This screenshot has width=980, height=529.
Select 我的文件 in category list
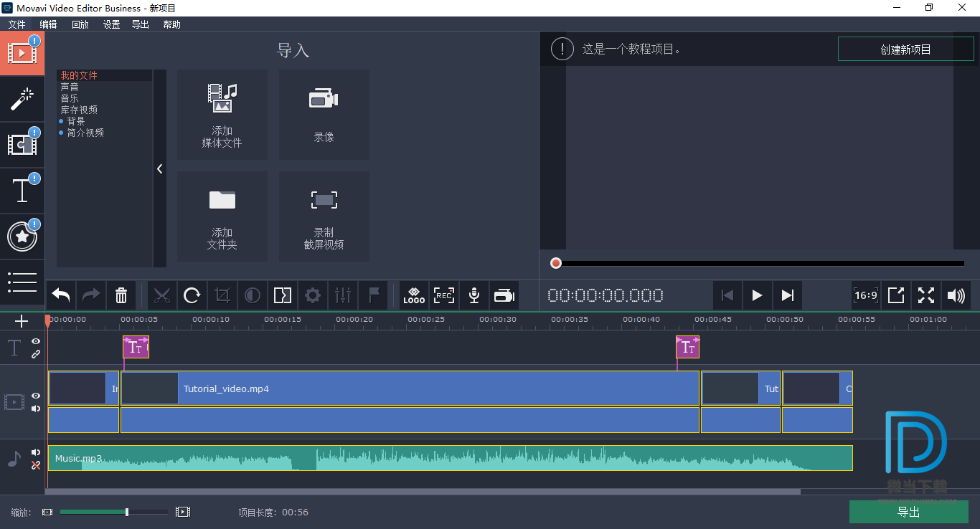click(105, 75)
